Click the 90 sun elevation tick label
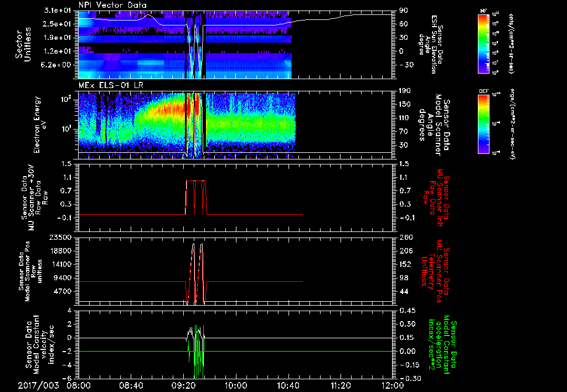 tap(404, 11)
